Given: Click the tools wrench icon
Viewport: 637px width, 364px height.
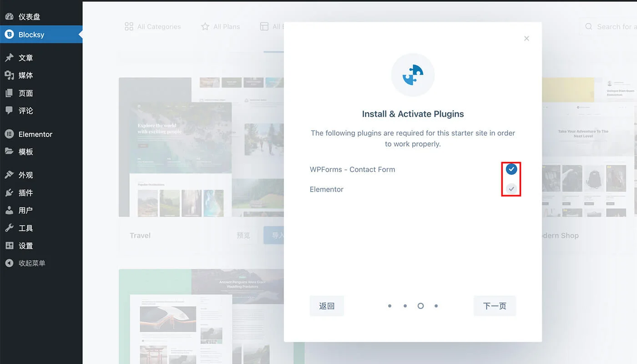Looking at the screenshot, I should pyautogui.click(x=9, y=228).
